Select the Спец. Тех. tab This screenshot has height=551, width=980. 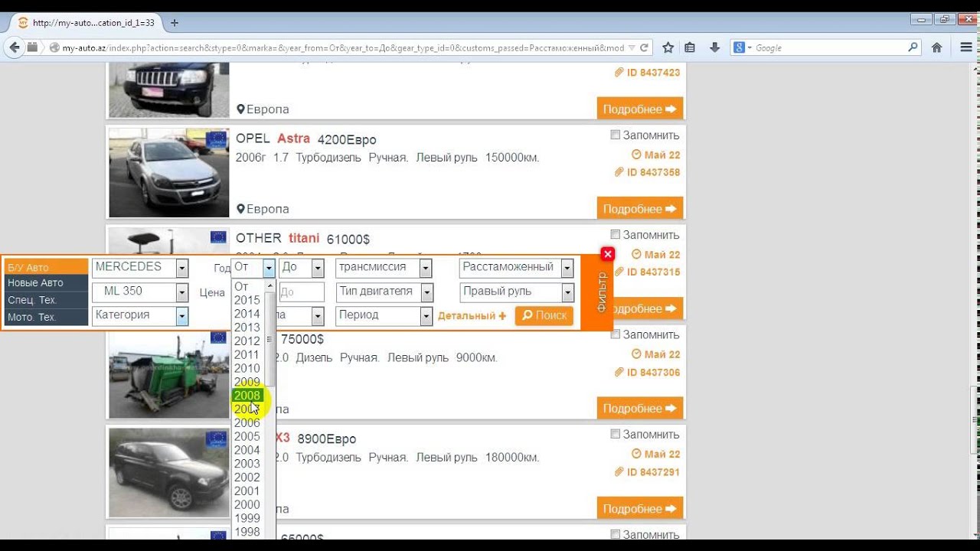46,300
